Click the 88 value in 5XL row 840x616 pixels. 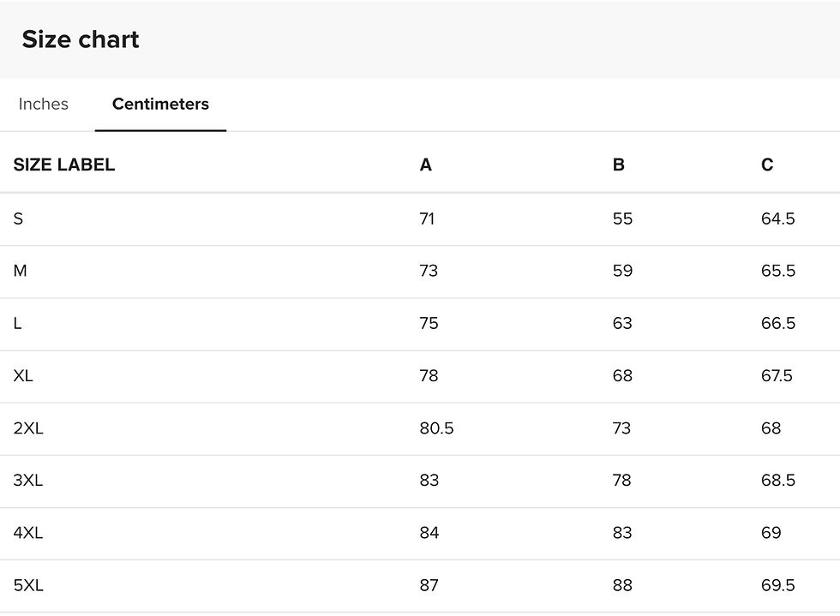(622, 585)
